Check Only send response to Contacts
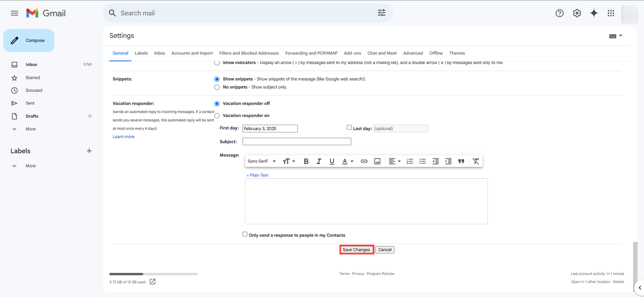The width and height of the screenshot is (644, 297). point(245,234)
